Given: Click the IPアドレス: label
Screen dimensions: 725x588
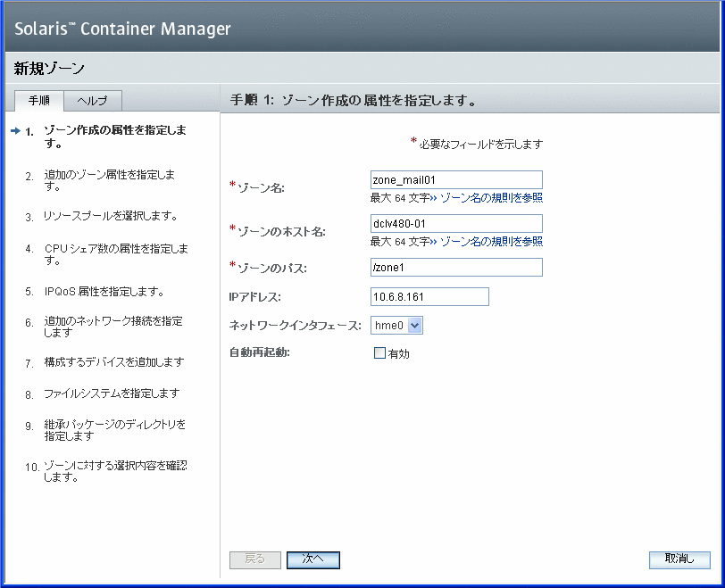Looking at the screenshot, I should pyautogui.click(x=254, y=297).
